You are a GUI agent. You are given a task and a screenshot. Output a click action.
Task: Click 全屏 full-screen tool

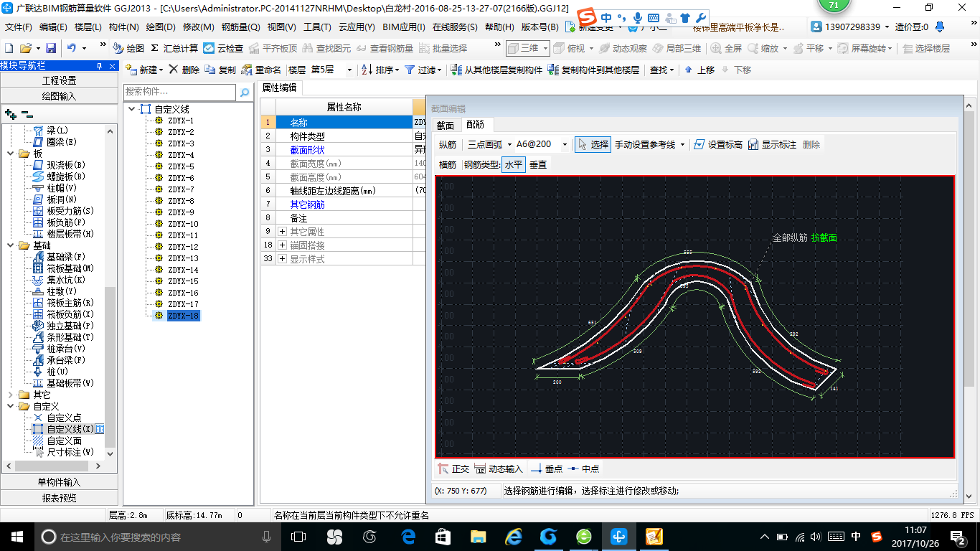[x=727, y=48]
